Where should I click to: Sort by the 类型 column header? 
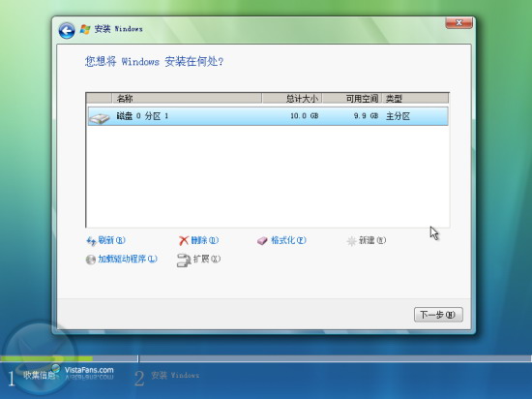(416, 99)
